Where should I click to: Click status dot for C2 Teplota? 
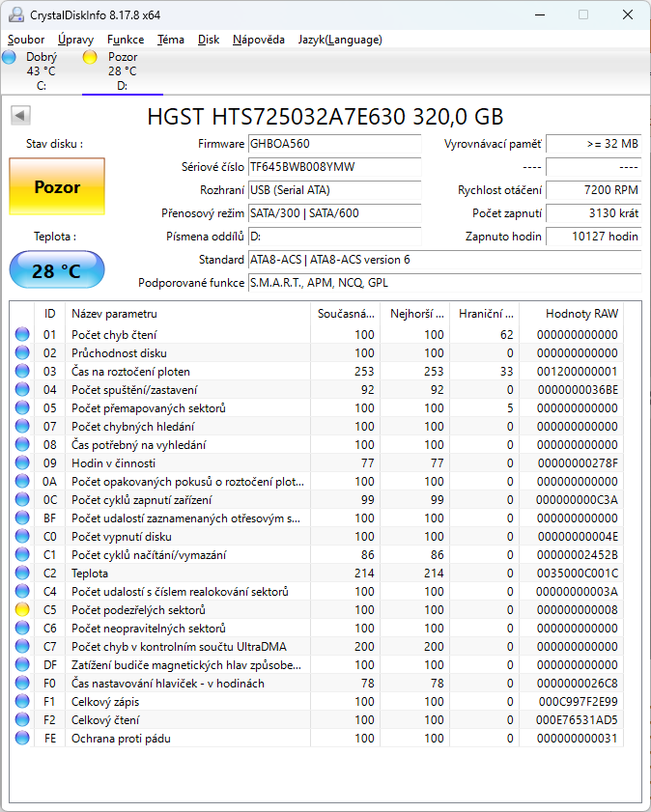(22, 574)
